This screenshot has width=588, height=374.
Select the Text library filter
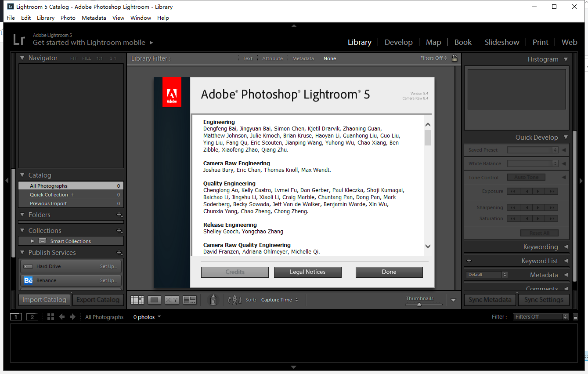click(x=248, y=58)
